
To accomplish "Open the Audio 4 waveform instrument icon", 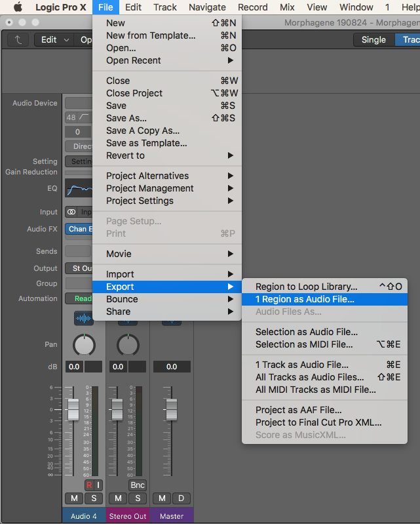I will coord(83,318).
